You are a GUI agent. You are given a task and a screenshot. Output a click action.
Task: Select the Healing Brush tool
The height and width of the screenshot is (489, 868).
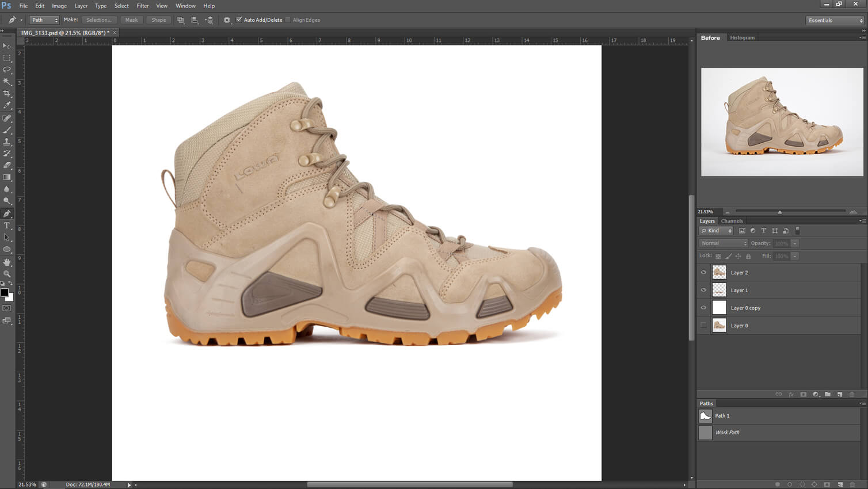[7, 118]
